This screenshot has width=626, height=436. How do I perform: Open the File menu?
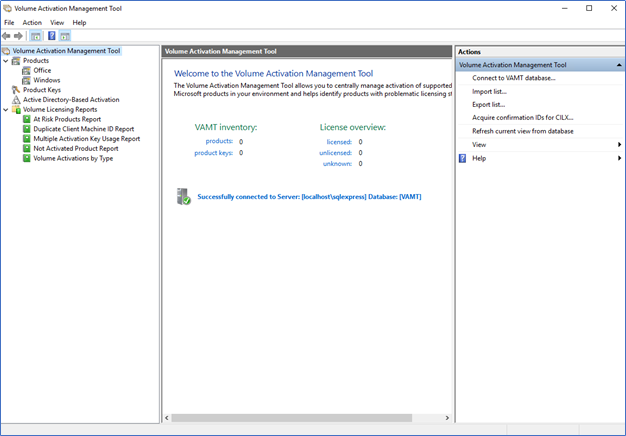(x=9, y=23)
